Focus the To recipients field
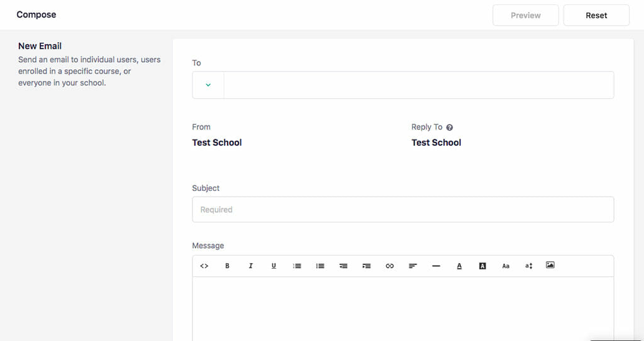The image size is (644, 341). (x=419, y=85)
